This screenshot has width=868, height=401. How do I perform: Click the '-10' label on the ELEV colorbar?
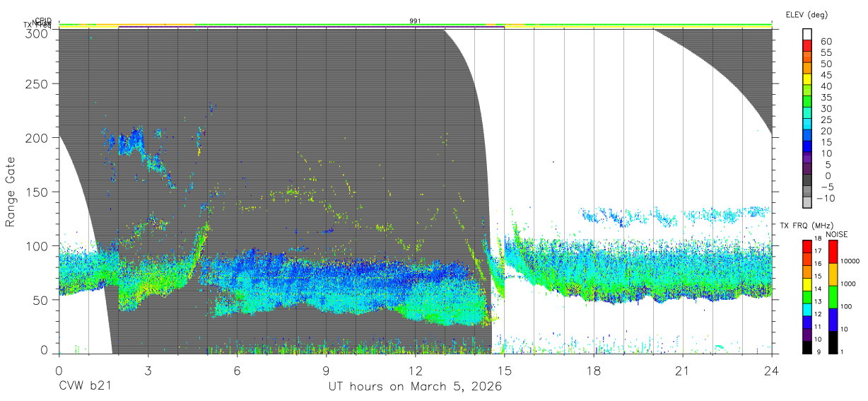pos(824,198)
